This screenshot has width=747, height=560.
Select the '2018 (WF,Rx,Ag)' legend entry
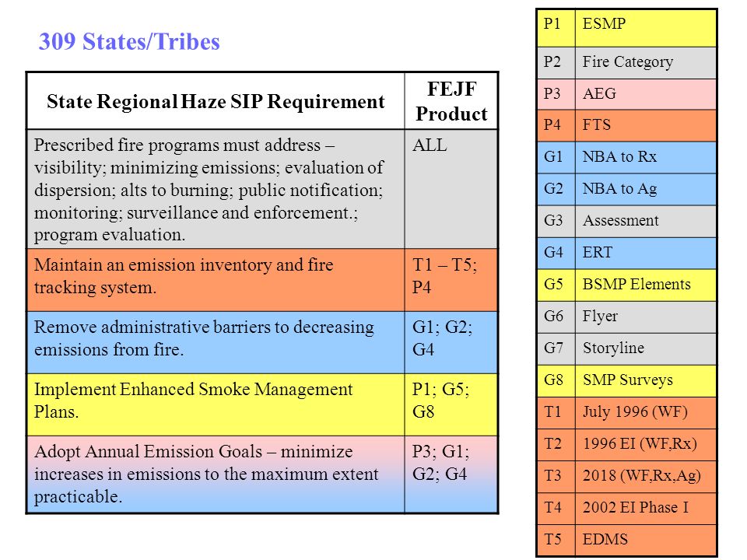(x=646, y=477)
